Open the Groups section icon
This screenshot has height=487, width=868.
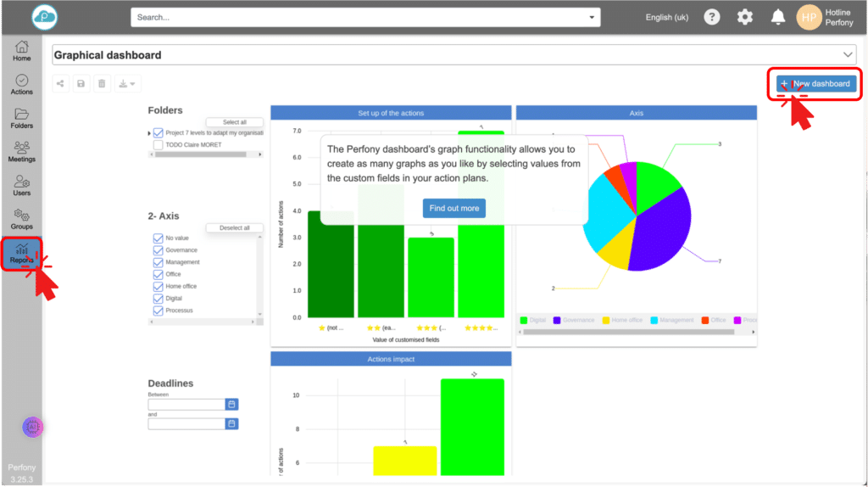point(21,220)
